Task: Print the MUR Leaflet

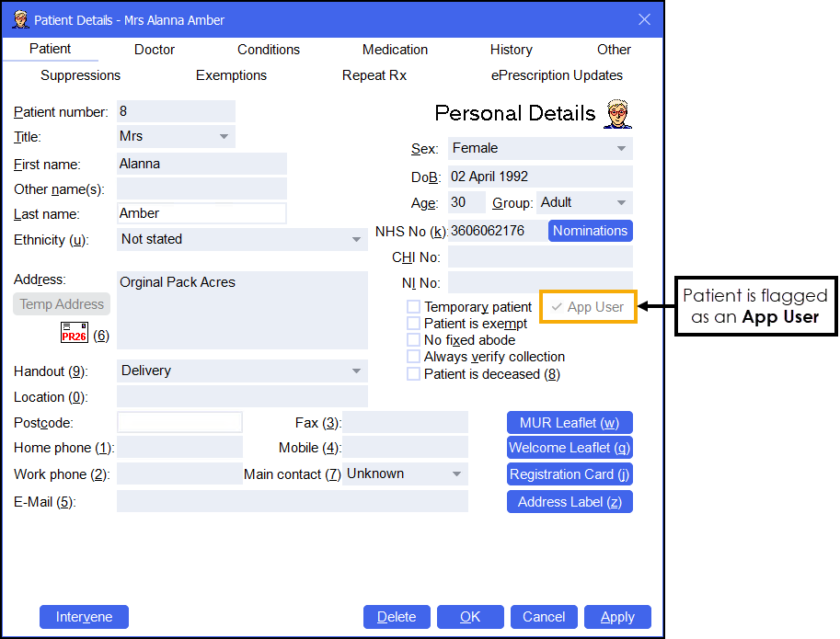Action: [x=570, y=423]
